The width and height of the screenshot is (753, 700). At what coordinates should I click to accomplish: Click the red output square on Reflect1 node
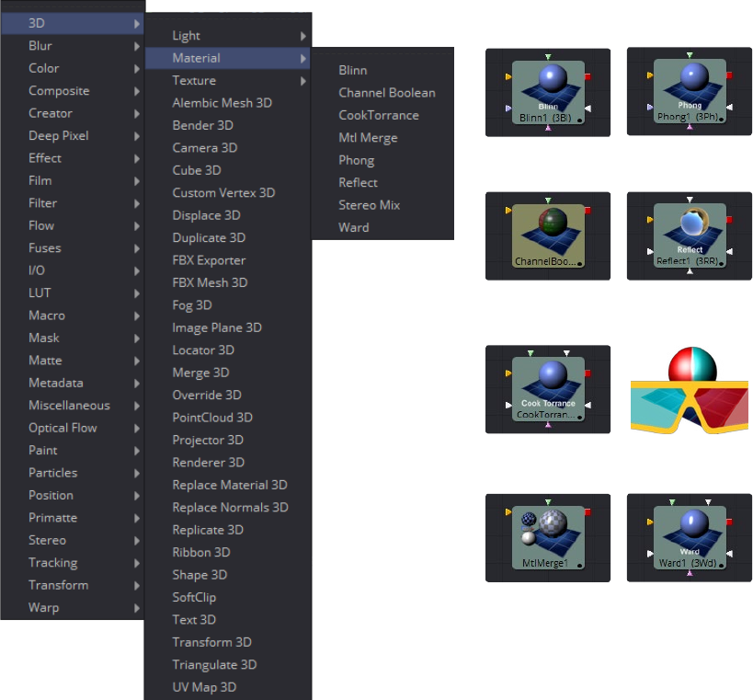coord(729,220)
